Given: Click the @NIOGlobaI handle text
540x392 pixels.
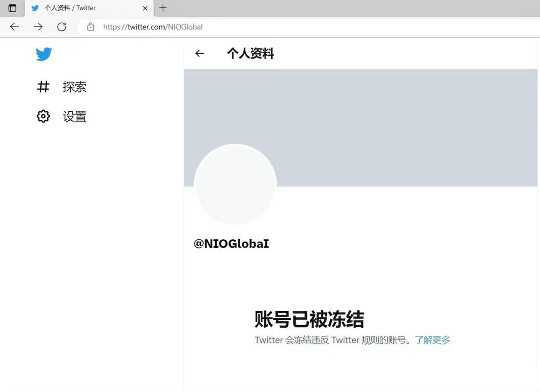Looking at the screenshot, I should 231,244.
